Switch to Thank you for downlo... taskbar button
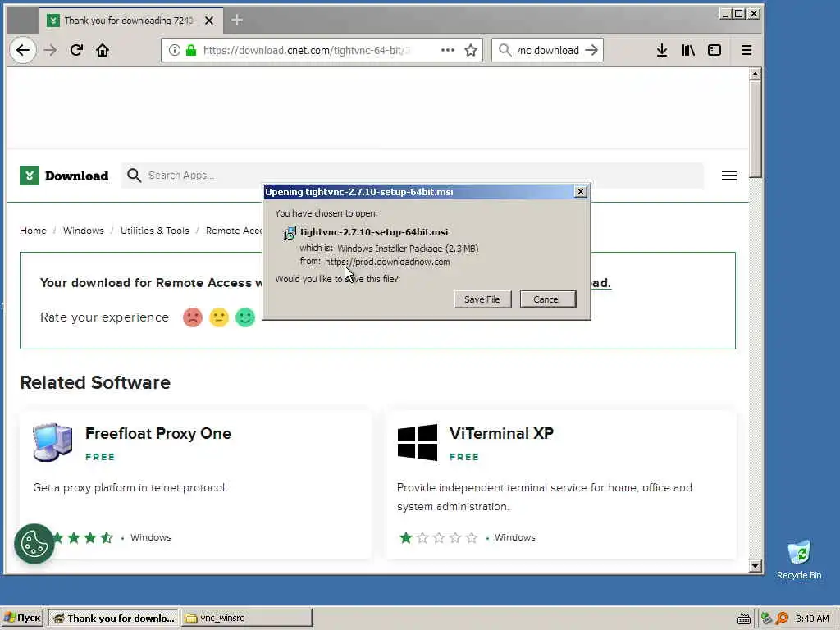The width and height of the screenshot is (840, 630). [x=113, y=618]
